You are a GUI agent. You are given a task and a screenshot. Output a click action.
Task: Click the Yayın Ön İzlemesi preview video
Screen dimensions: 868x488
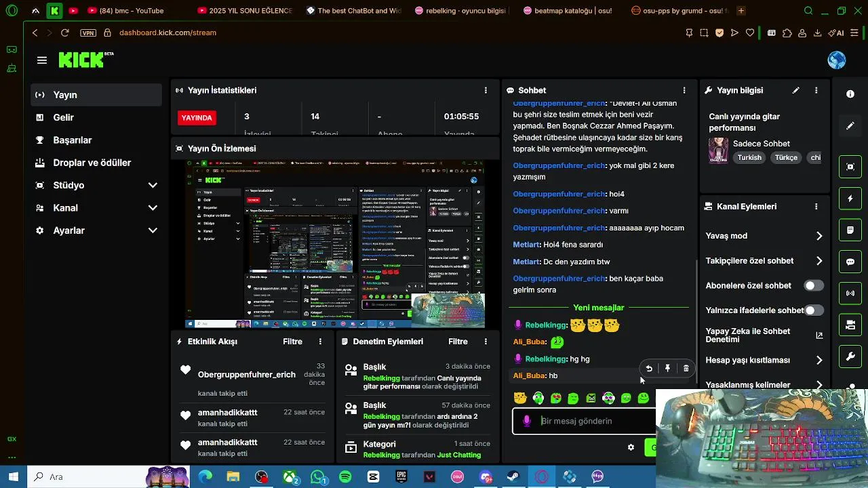[x=336, y=244]
